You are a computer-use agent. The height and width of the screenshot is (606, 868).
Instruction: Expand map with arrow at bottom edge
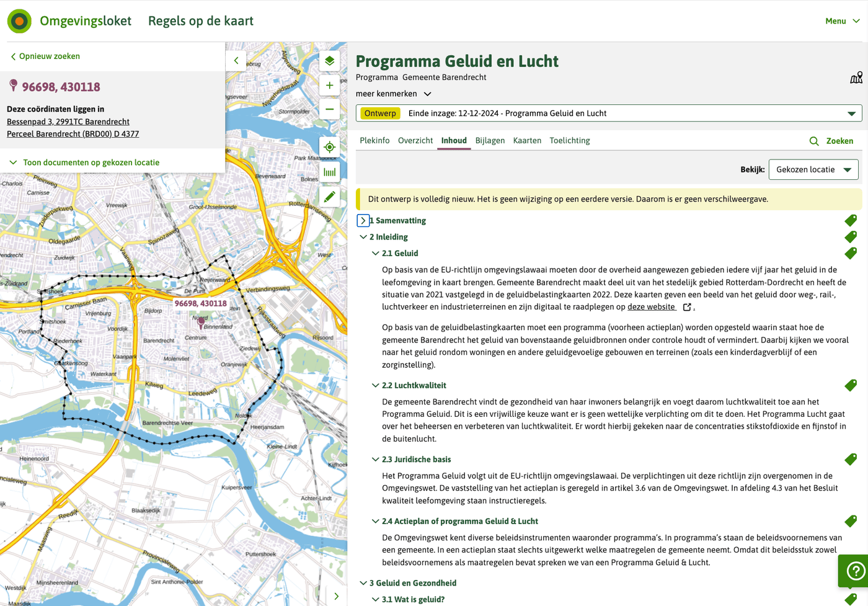[x=337, y=596]
